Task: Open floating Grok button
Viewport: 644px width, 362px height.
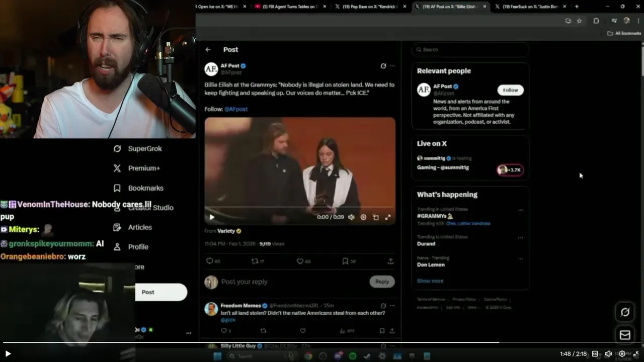Action: [x=625, y=312]
